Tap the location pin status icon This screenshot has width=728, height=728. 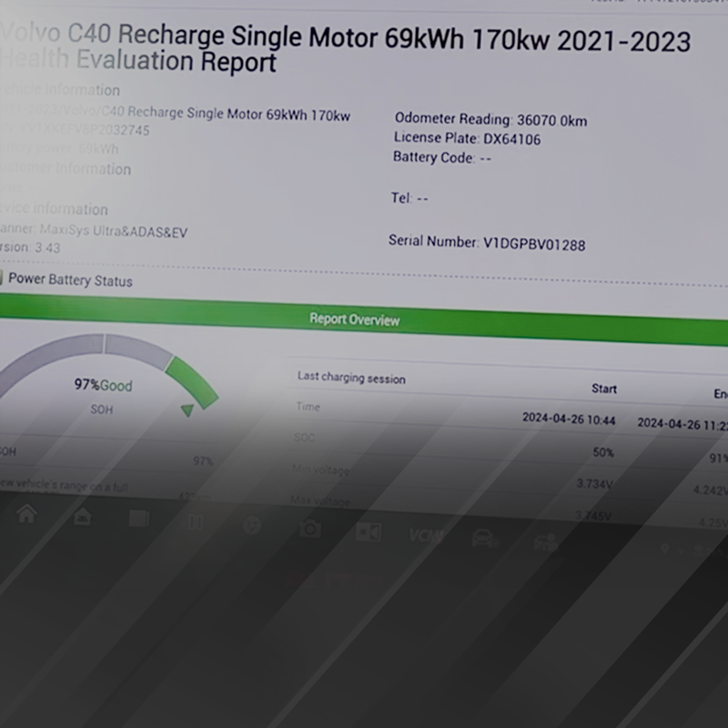point(665,549)
